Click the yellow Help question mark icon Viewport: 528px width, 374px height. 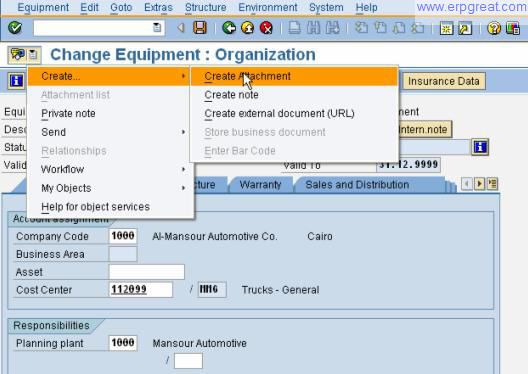[x=494, y=29]
